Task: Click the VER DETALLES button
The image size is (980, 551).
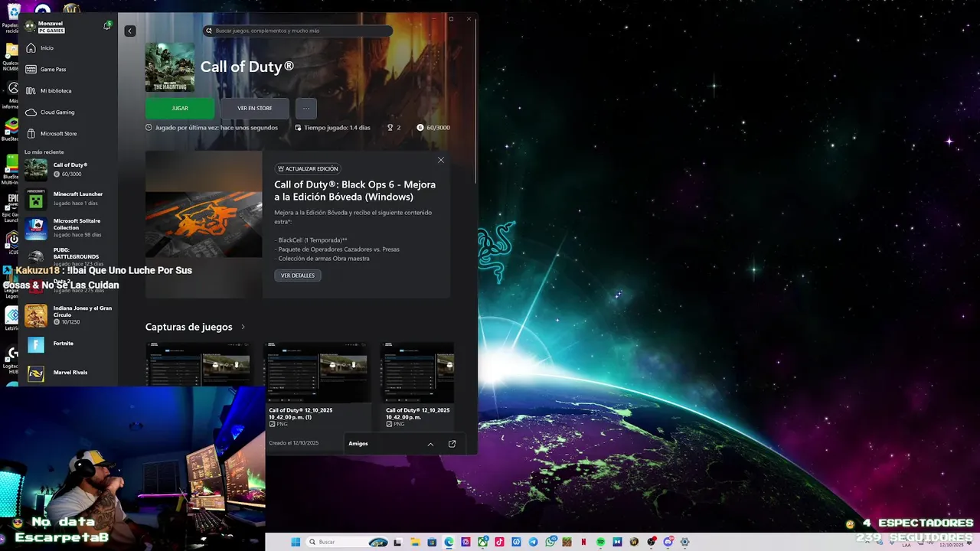Action: pos(298,275)
